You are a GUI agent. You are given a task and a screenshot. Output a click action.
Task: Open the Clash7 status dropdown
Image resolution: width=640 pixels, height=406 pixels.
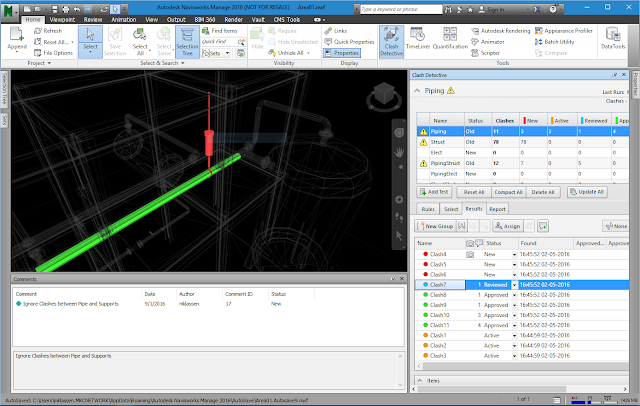click(514, 285)
